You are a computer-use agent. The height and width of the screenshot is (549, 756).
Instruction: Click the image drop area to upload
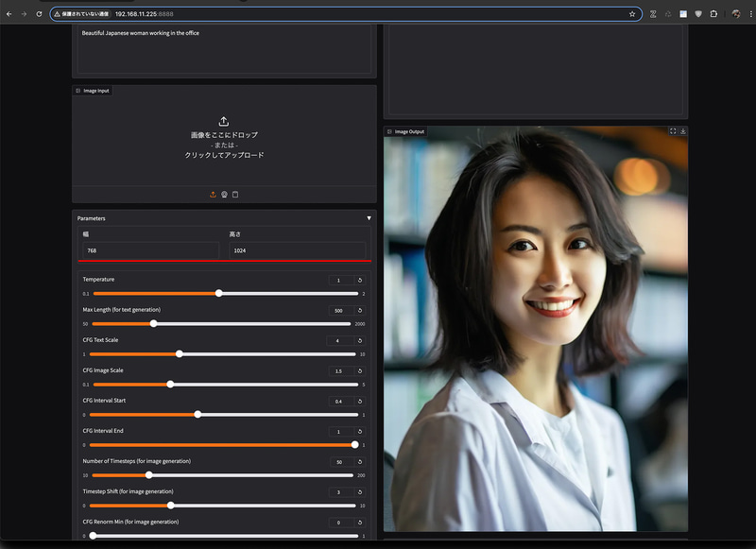coord(224,137)
